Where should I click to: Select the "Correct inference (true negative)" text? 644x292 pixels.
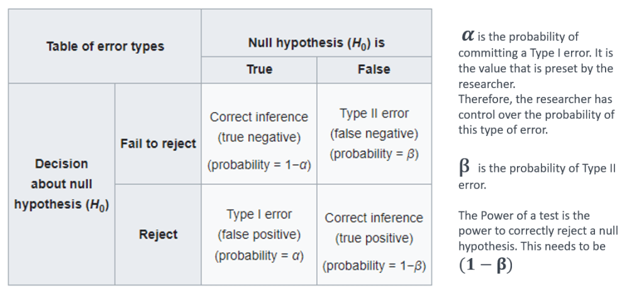coord(259,126)
